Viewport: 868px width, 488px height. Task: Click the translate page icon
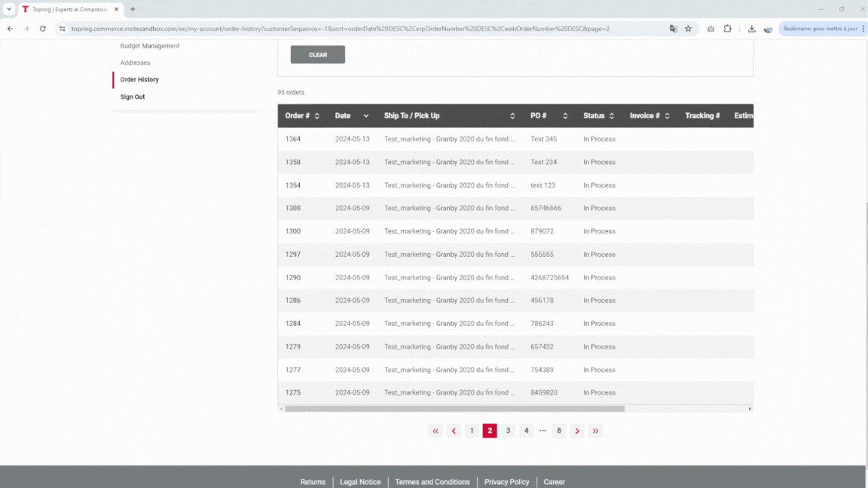(x=673, y=29)
